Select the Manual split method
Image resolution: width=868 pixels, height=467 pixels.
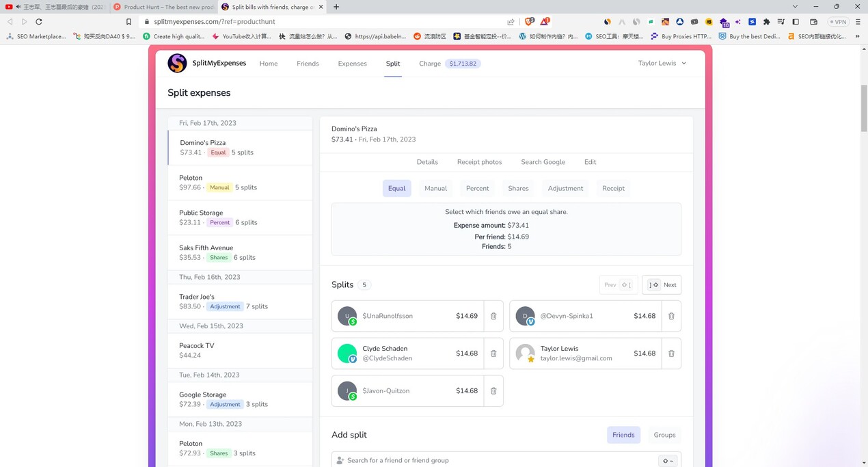[435, 188]
